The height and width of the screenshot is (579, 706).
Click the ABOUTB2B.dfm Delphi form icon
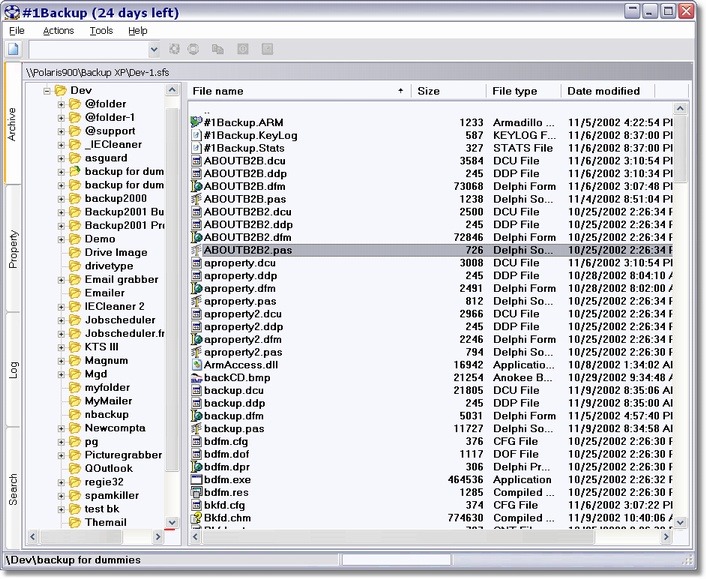[196, 186]
